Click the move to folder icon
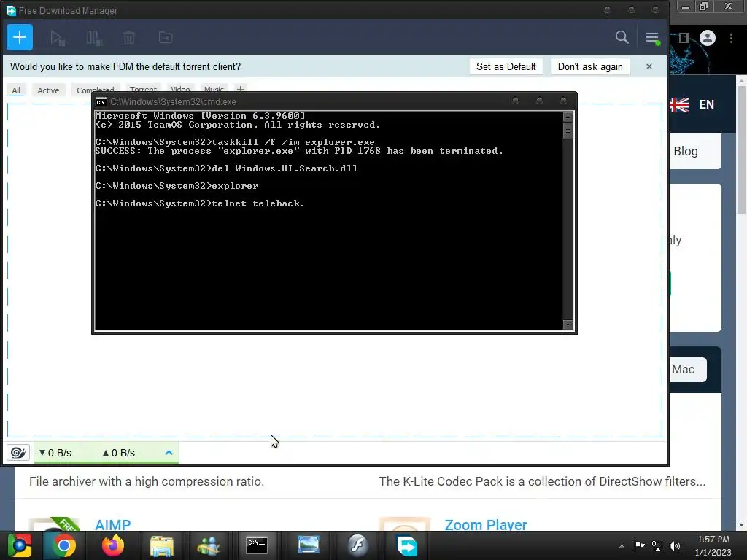 click(166, 37)
